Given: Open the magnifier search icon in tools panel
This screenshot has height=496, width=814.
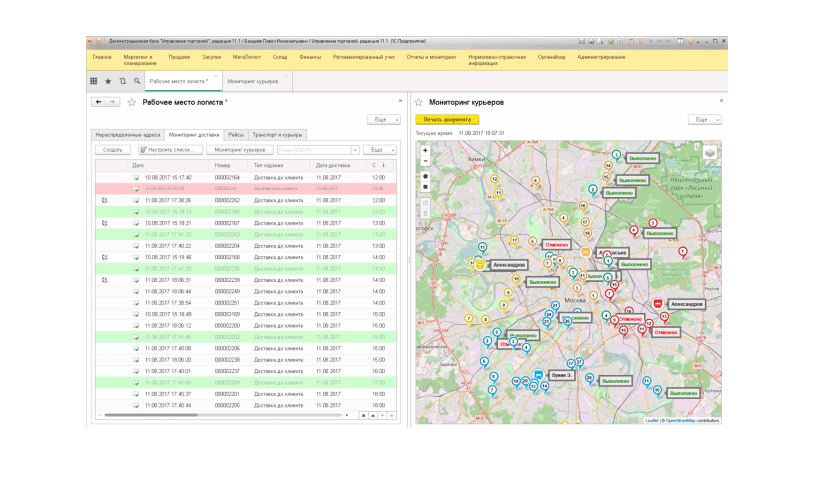Looking at the screenshot, I should [137, 81].
